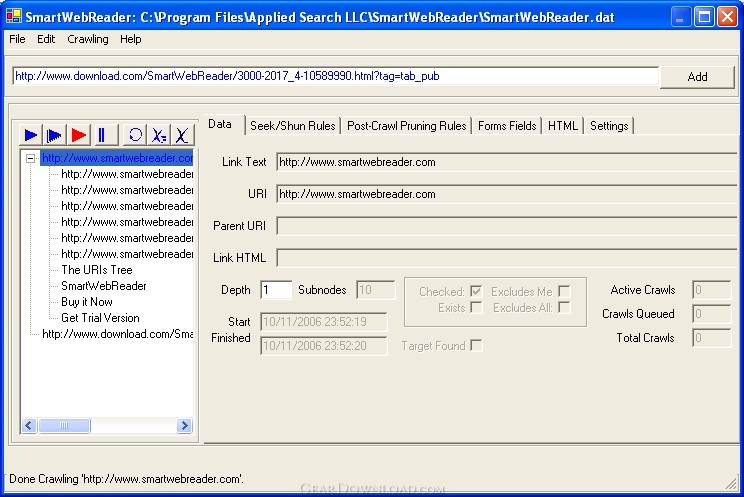Open the Settings tab
The image size is (744, 497).
[x=609, y=126]
